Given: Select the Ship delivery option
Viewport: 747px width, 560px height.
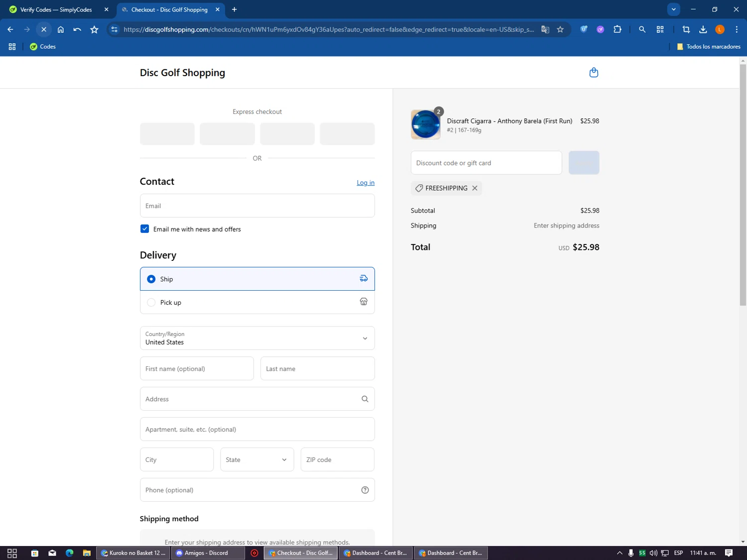Looking at the screenshot, I should click(x=257, y=279).
